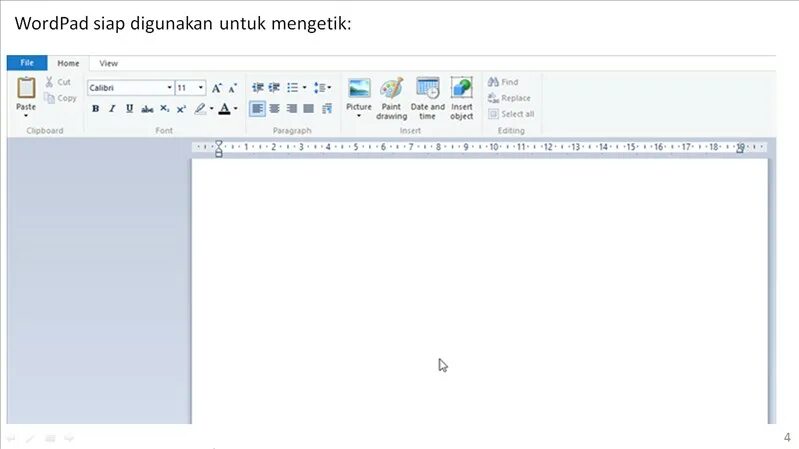Expand the text color dropdown arrow
The height and width of the screenshot is (449, 799).
[x=235, y=109]
